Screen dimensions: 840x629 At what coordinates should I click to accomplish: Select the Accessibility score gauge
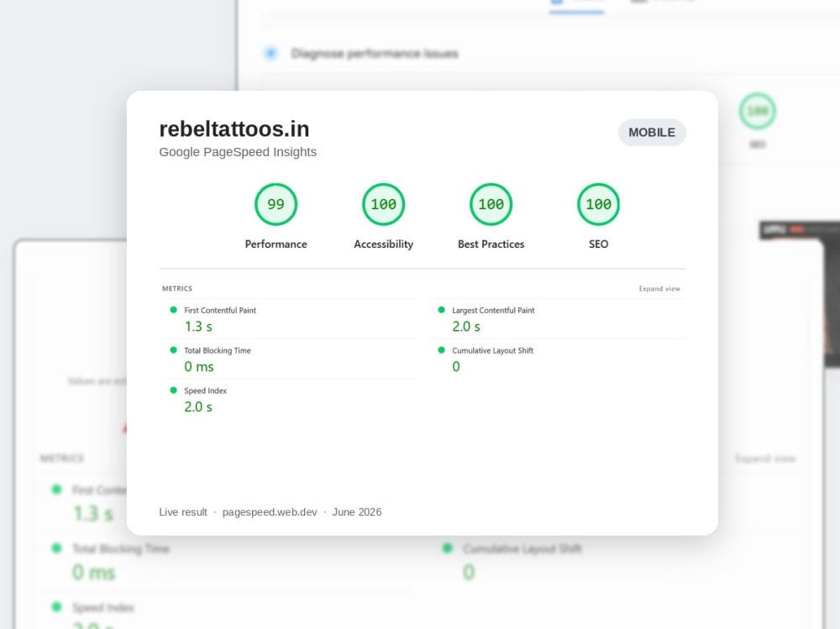tap(384, 204)
